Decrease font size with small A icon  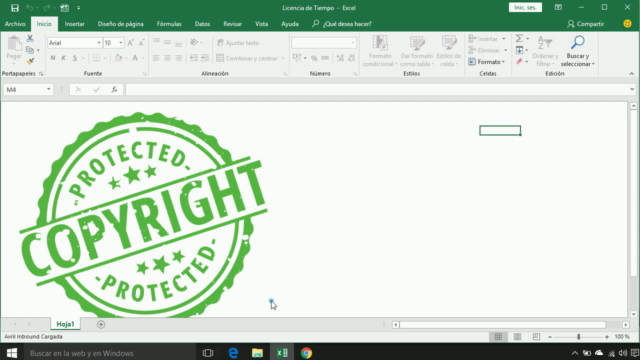click(x=141, y=43)
